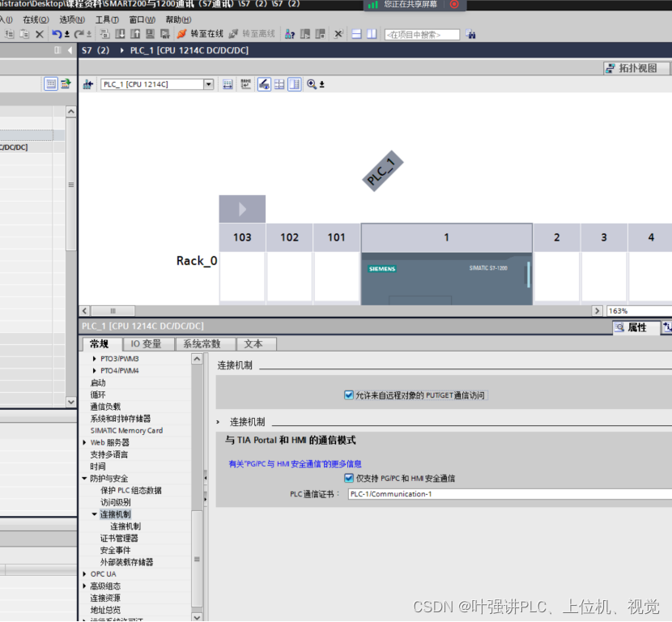Click the Go to network view icon

coord(88,84)
